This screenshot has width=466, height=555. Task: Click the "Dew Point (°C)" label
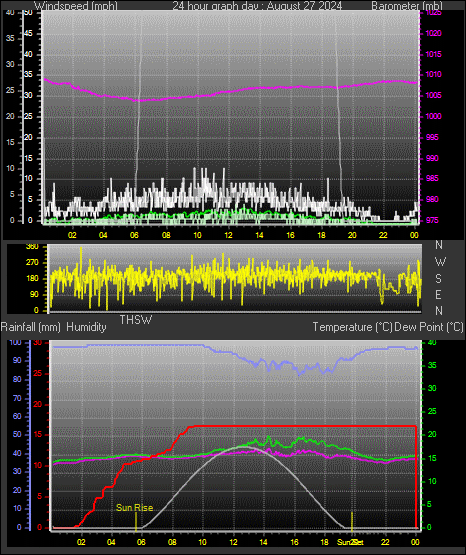tap(429, 327)
